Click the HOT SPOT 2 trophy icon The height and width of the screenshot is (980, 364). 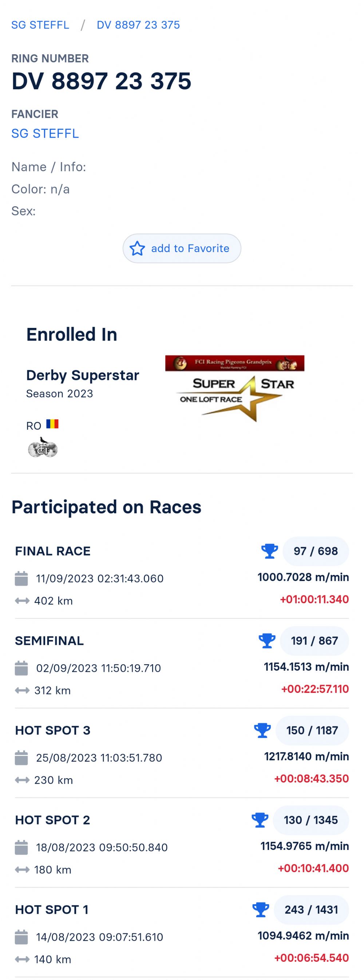(260, 820)
